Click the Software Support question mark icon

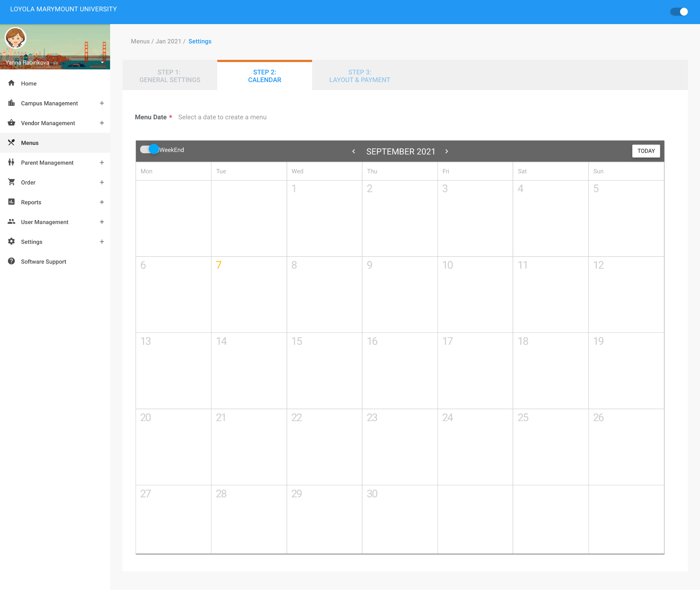(x=11, y=261)
